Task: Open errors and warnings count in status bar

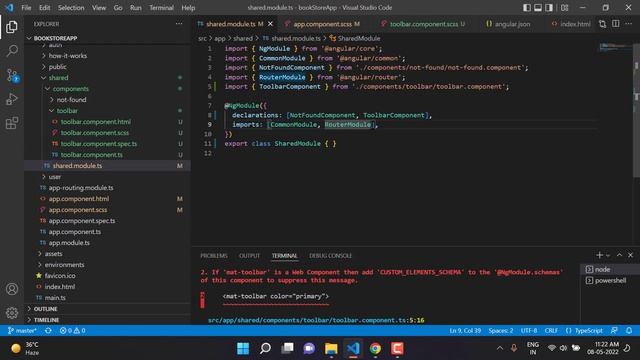Action: point(73,330)
